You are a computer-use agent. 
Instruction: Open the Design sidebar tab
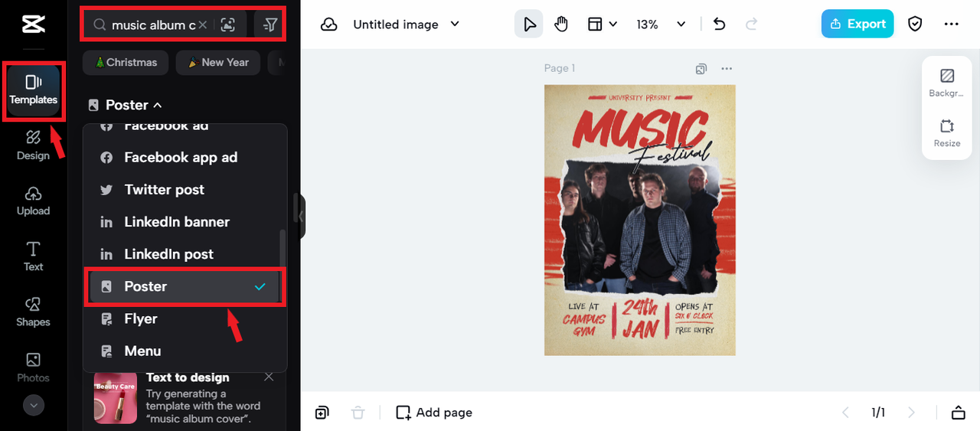point(33,145)
